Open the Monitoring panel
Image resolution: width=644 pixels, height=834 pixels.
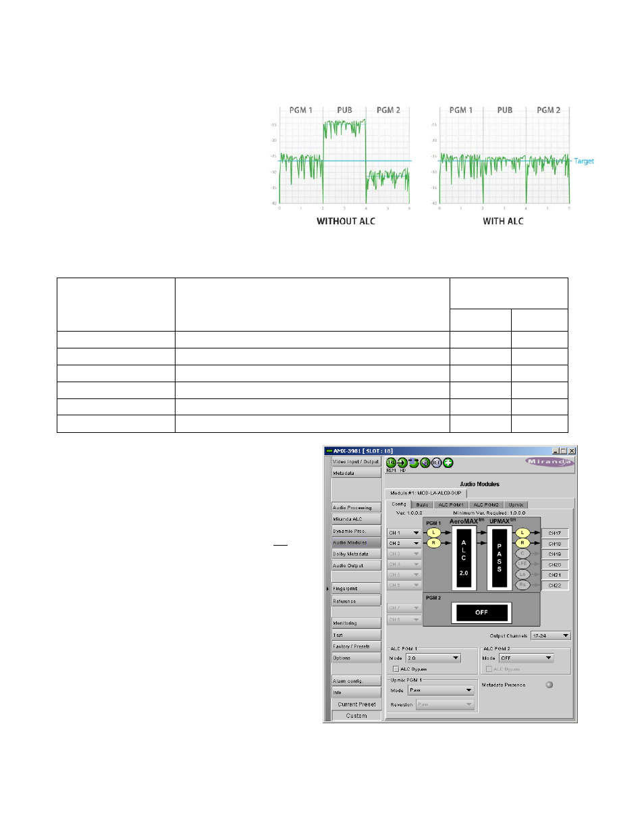[356, 623]
